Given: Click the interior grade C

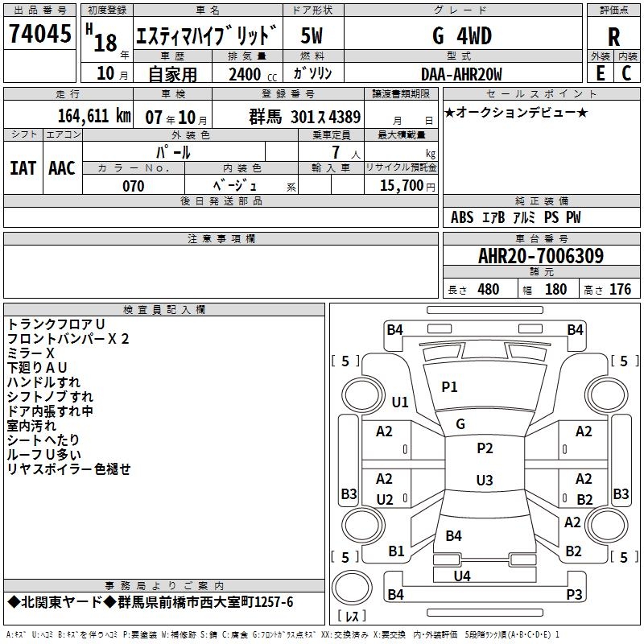Looking at the screenshot, I should [626, 73].
